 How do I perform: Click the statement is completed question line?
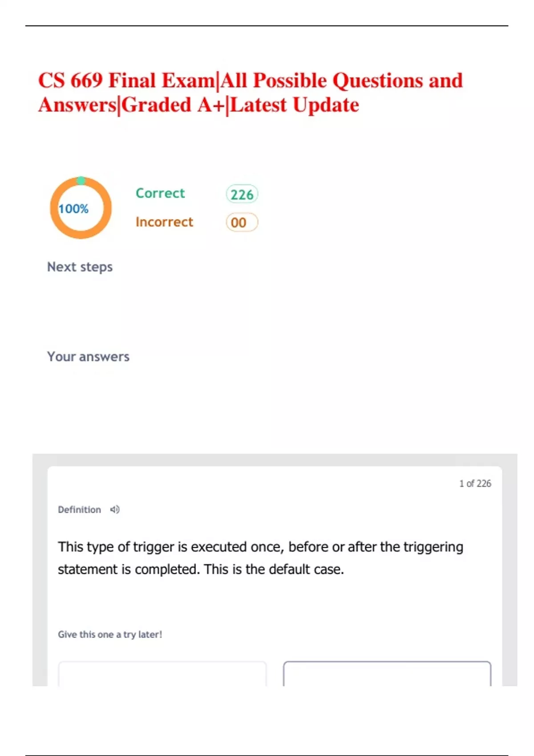pyautogui.click(x=201, y=570)
